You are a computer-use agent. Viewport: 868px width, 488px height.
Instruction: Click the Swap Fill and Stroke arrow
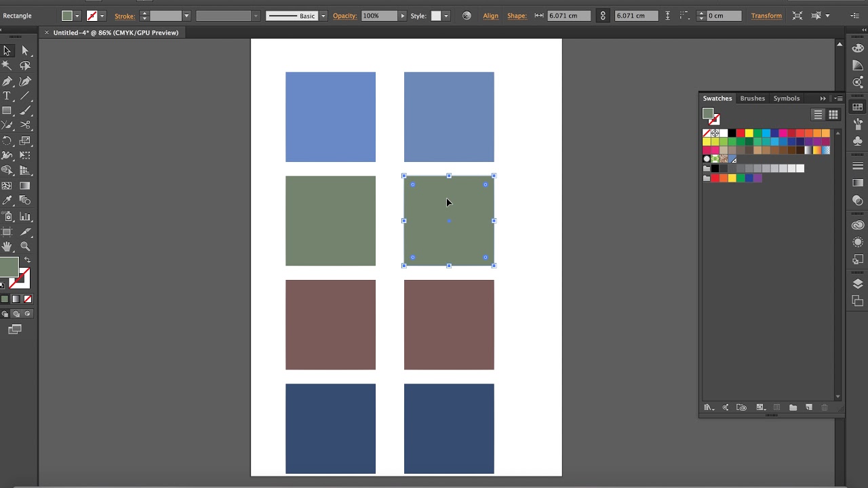27,260
